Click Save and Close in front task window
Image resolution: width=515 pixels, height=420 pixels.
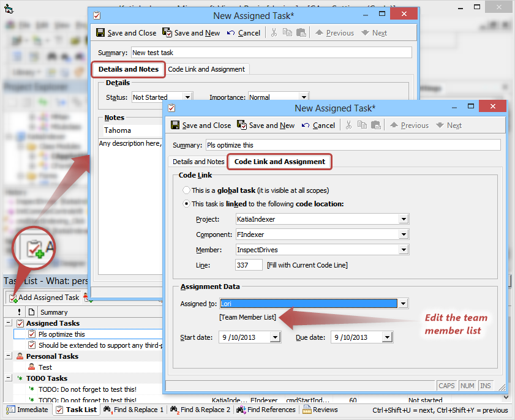[x=201, y=126]
